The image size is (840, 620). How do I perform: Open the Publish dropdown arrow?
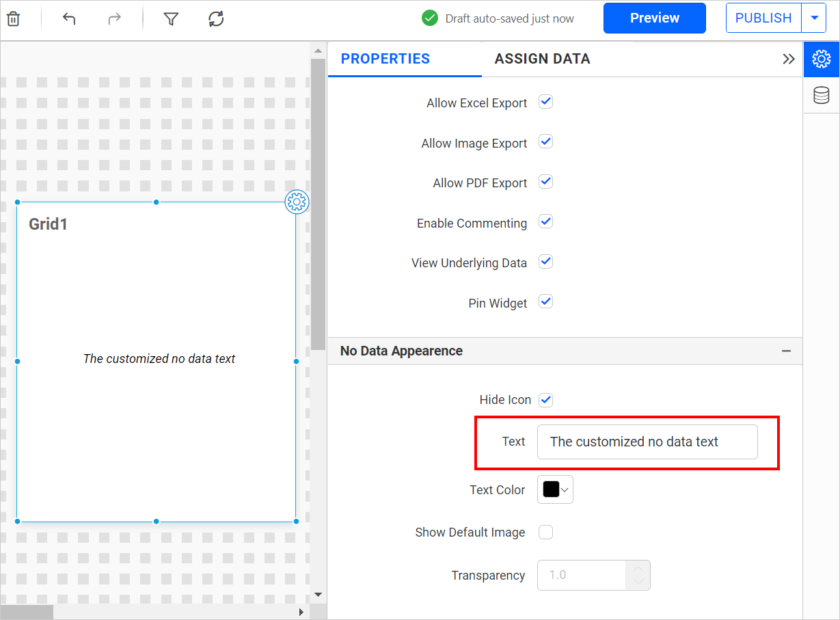coord(814,18)
